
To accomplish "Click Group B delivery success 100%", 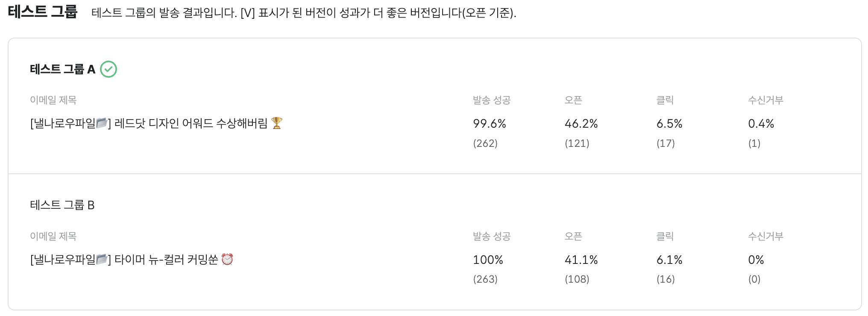I will point(488,260).
